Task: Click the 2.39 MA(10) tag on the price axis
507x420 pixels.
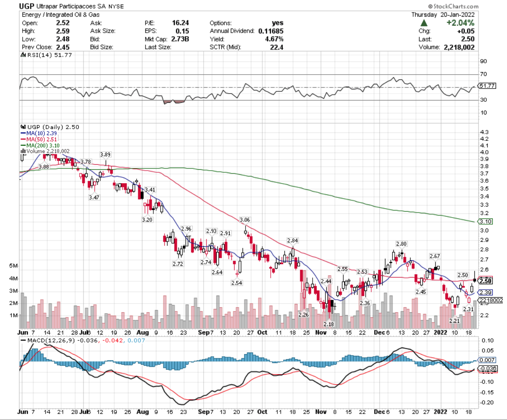Action: point(485,292)
